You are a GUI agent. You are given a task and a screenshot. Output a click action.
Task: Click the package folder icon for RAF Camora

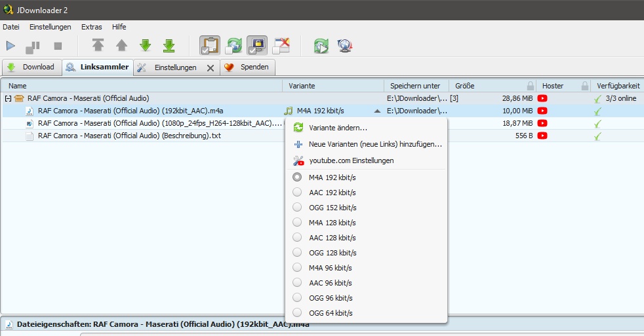pos(19,98)
